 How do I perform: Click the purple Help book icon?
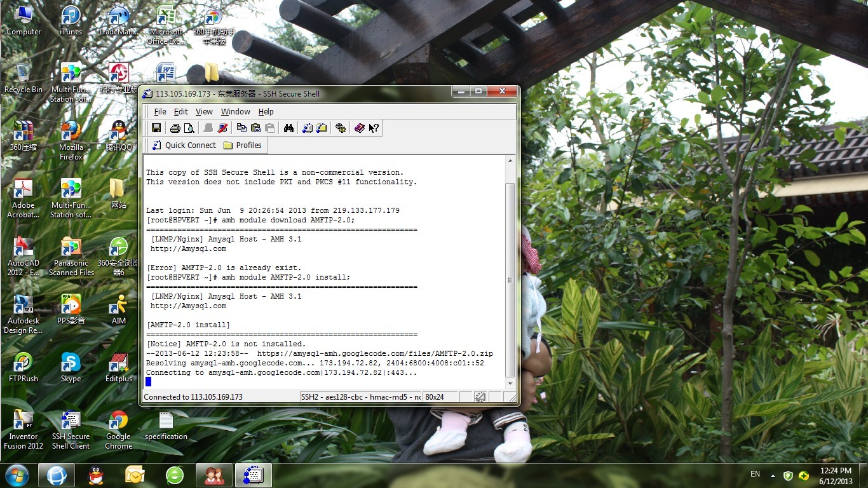[x=359, y=128]
